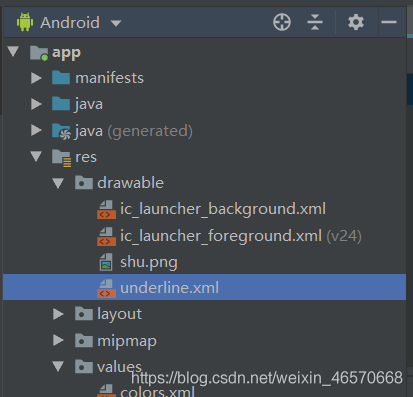The image size is (413, 397).
Task: Click the values folder icon
Action: click(84, 367)
